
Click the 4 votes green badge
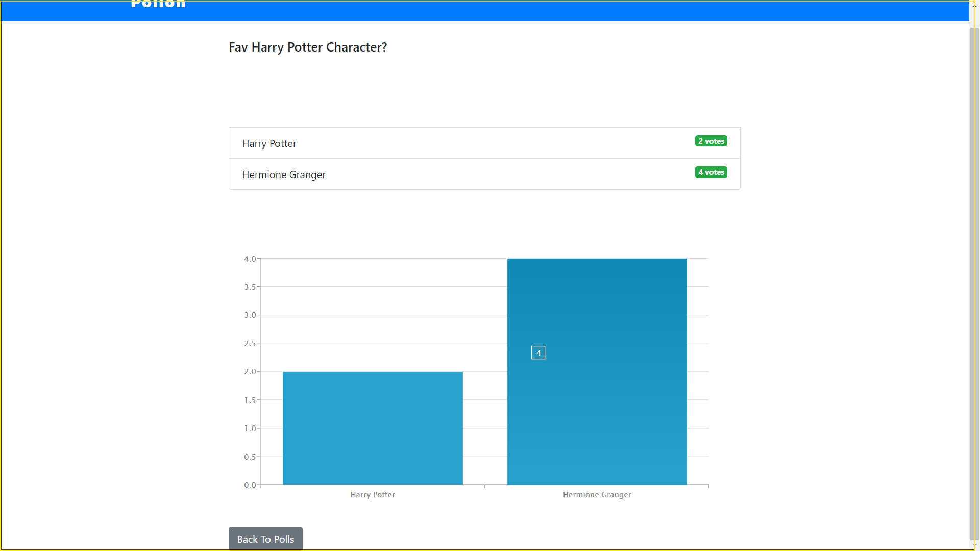coord(710,172)
